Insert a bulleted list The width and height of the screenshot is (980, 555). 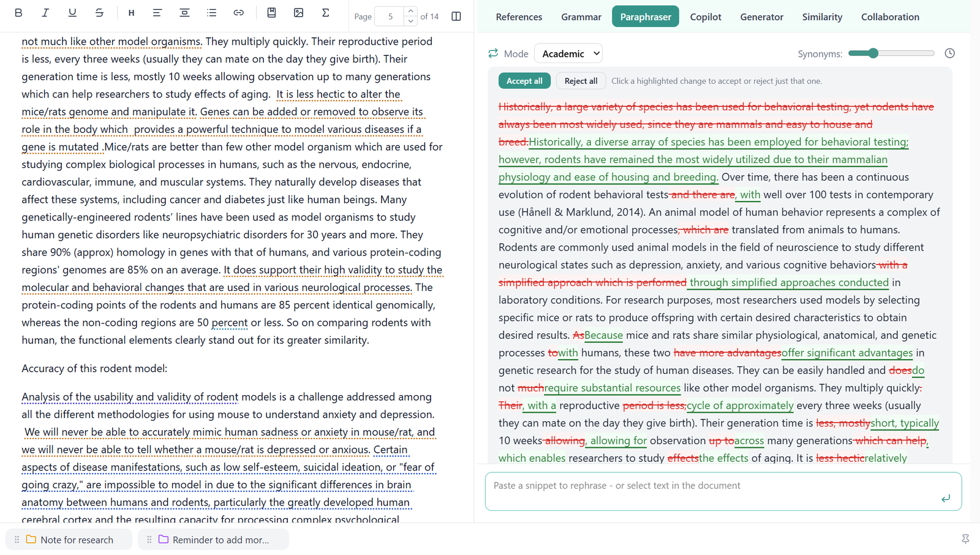(x=211, y=13)
